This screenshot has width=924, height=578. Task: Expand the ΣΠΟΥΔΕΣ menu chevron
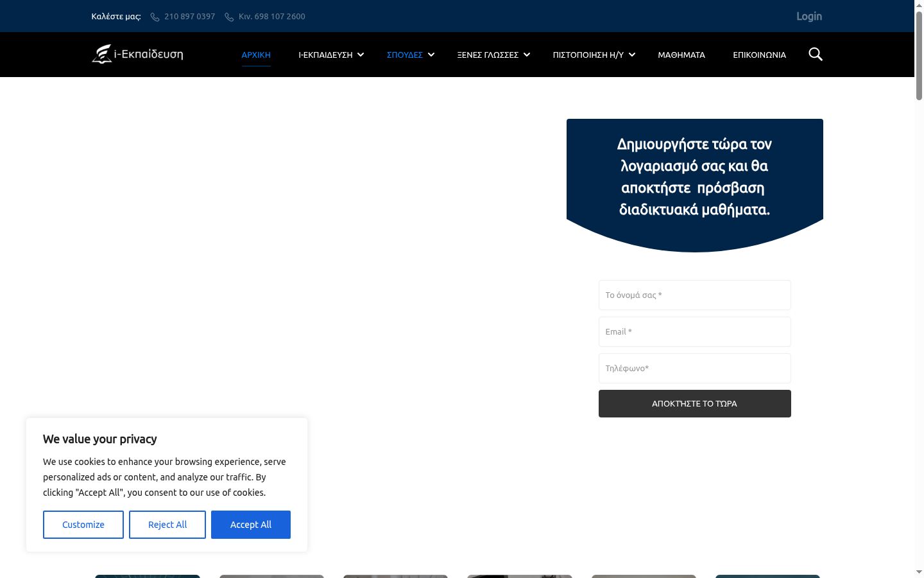coord(431,55)
